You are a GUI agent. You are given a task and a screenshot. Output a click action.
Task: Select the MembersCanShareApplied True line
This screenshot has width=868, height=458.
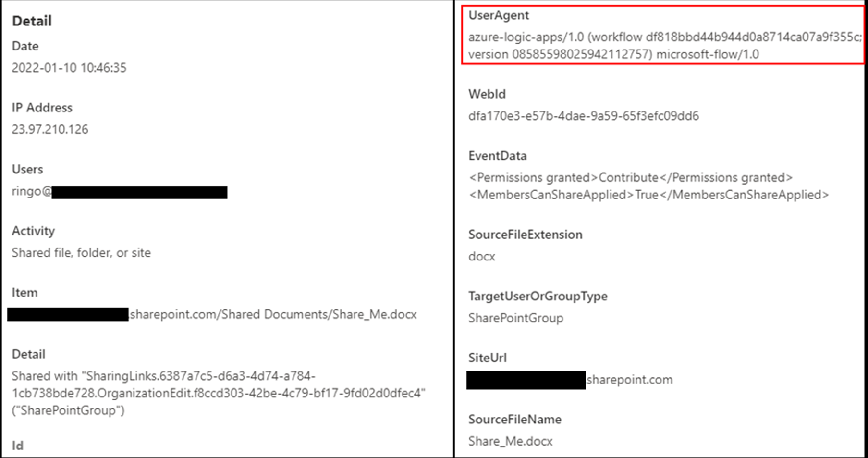tap(648, 195)
